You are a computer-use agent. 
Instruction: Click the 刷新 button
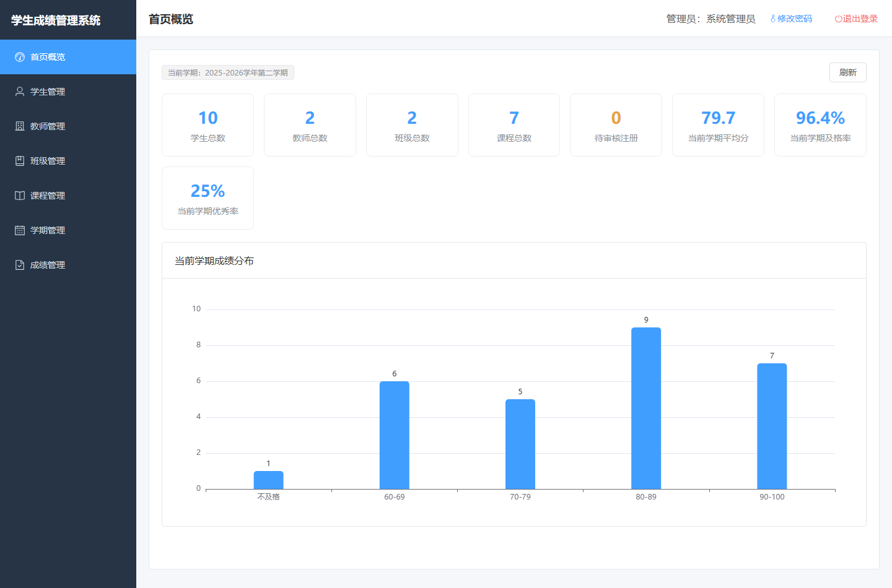tap(847, 72)
